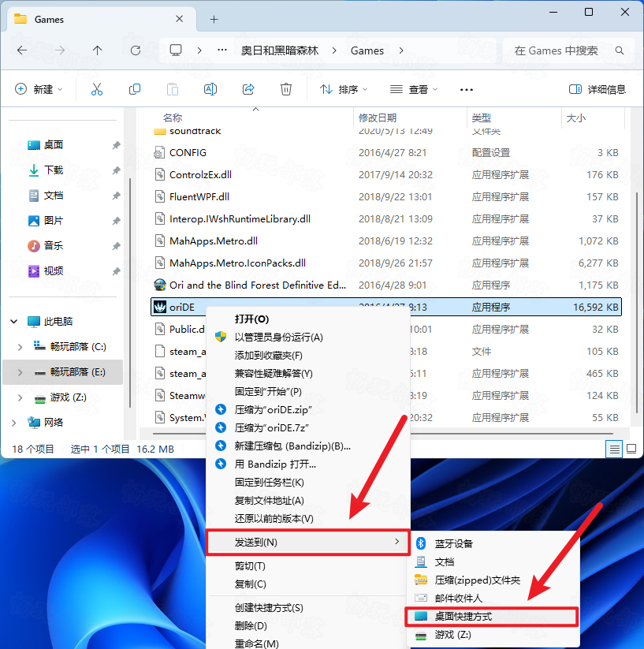Click the computer icon in address bar
Image resolution: width=644 pixels, height=649 pixels.
click(176, 50)
